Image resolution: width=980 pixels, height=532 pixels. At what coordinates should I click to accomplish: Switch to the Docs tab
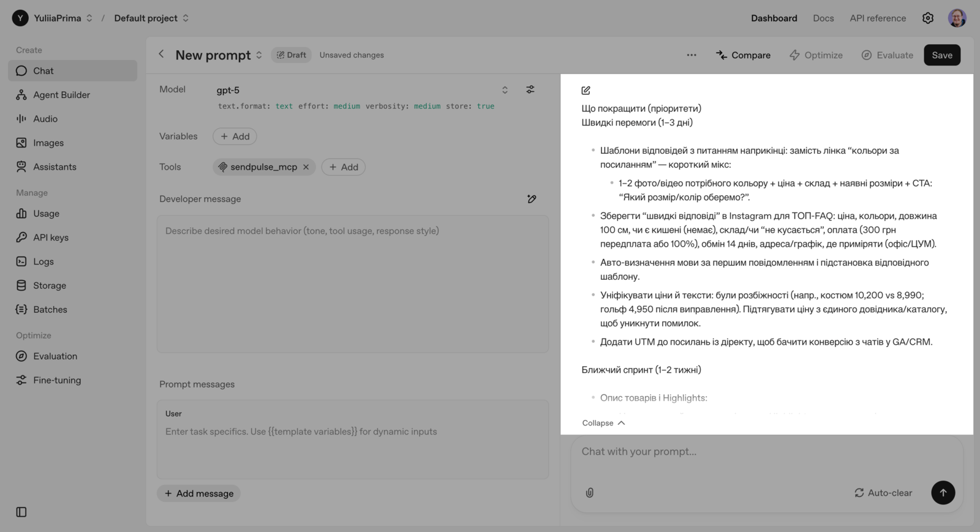(x=823, y=18)
